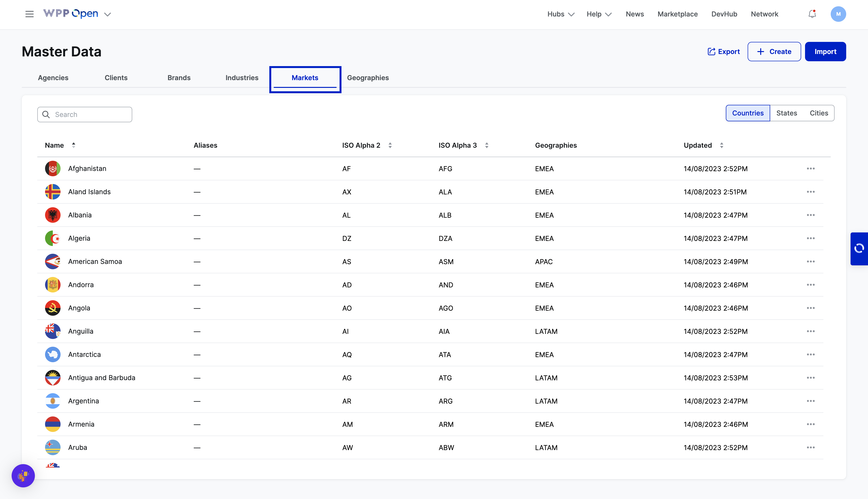The width and height of the screenshot is (868, 499).
Task: Switch view to States
Action: (786, 113)
